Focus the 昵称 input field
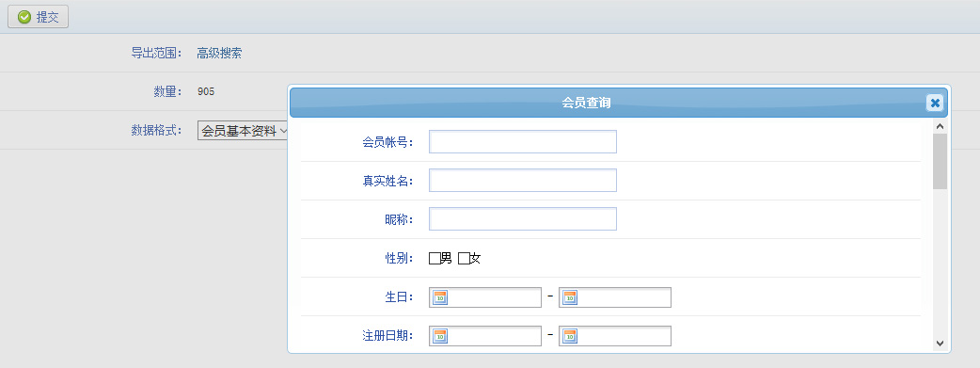Image resolution: width=980 pixels, height=368 pixels. (523, 218)
